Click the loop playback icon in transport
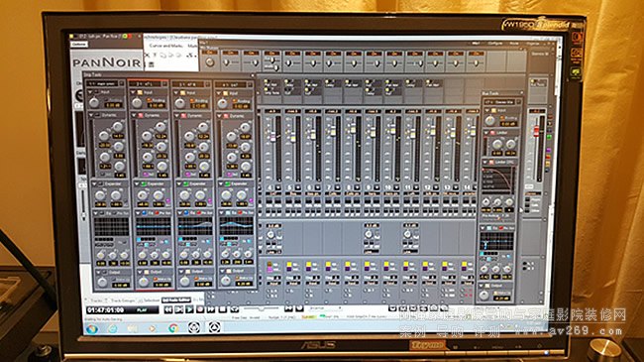 pos(234,308)
